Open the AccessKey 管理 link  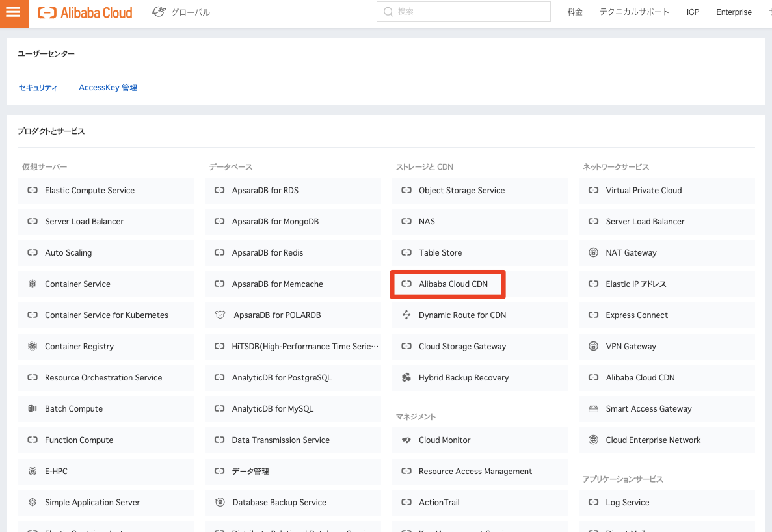pyautogui.click(x=108, y=88)
